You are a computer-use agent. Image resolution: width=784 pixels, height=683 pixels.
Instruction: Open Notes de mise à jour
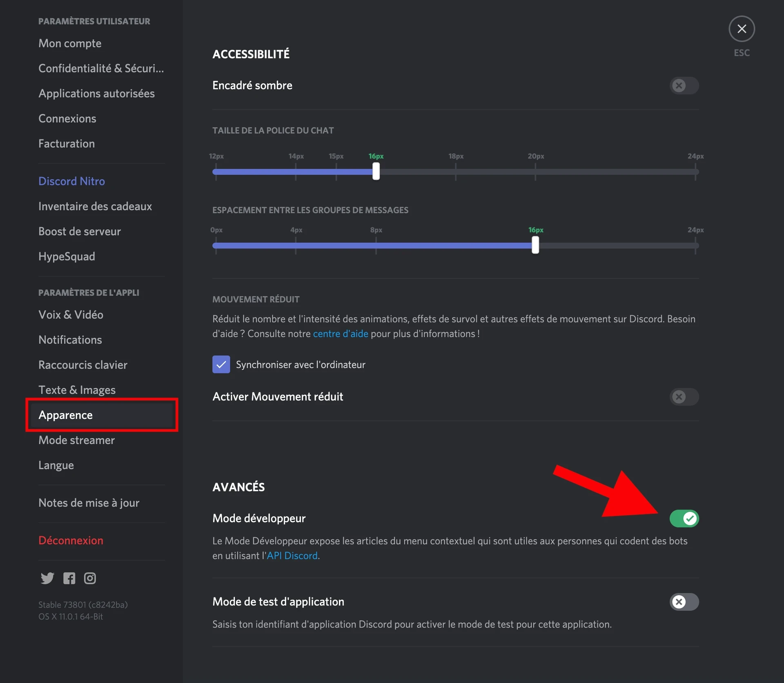click(89, 503)
